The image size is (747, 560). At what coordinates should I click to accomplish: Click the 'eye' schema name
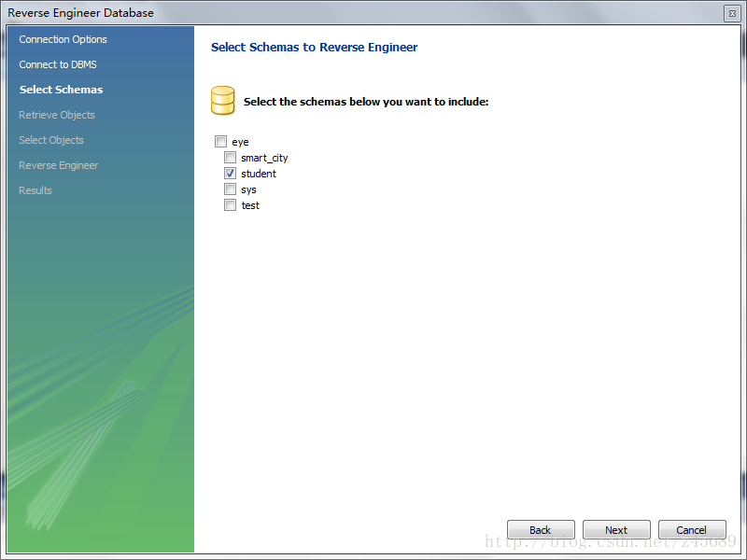point(240,143)
